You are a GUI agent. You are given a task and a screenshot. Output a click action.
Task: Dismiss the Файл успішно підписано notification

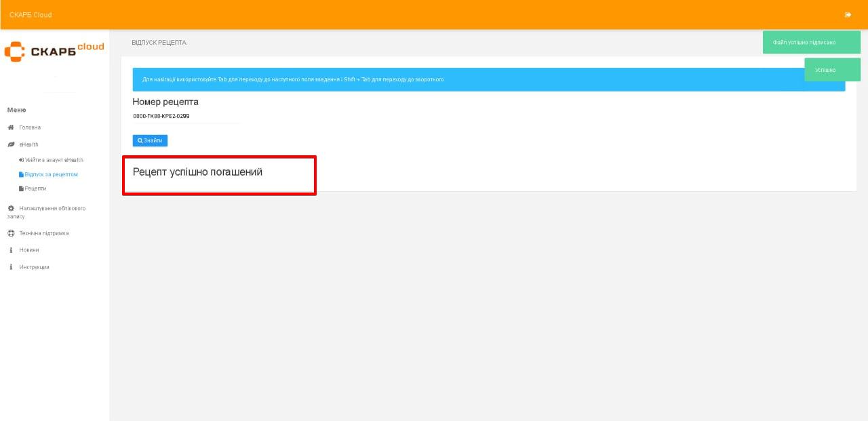point(811,42)
